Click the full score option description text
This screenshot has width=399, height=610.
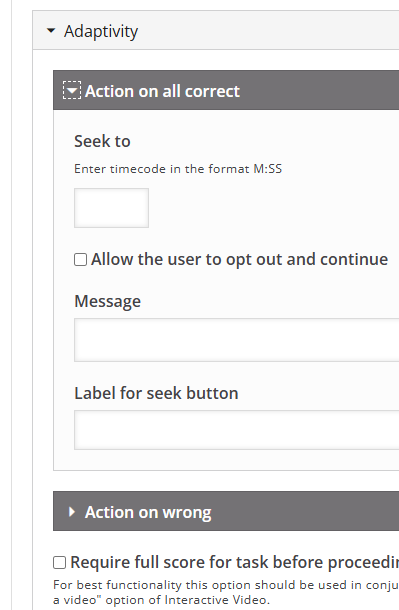click(226, 592)
